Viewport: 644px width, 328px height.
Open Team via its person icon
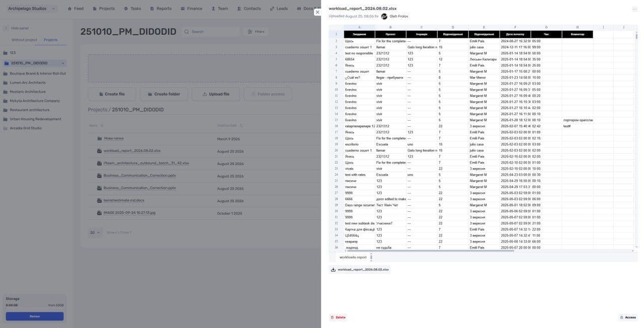(213, 9)
